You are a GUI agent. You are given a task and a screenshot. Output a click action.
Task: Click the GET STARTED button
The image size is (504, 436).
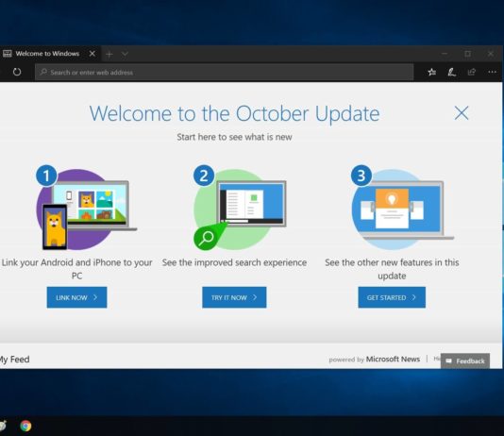tap(392, 297)
